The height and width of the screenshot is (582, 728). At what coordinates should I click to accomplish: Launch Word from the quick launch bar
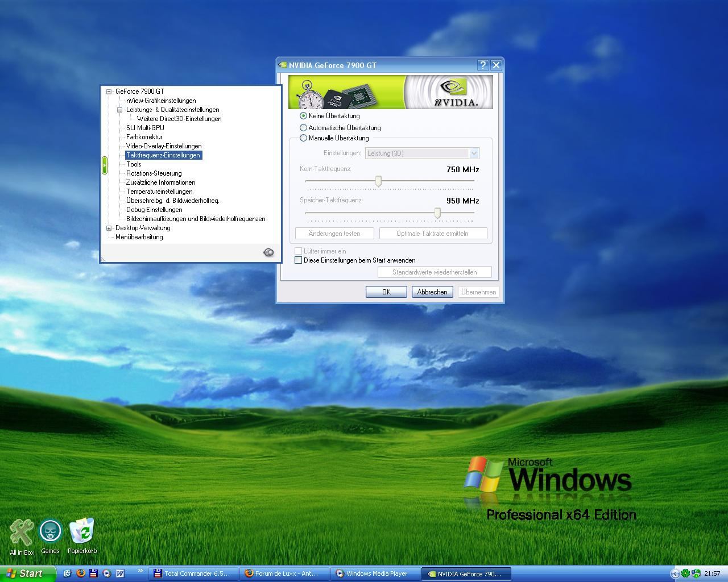coord(120,573)
